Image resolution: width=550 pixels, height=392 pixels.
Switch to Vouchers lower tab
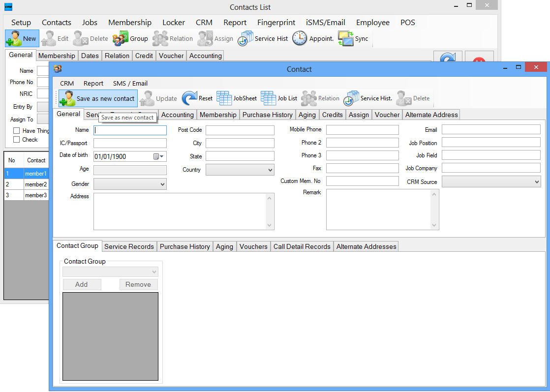tap(253, 246)
